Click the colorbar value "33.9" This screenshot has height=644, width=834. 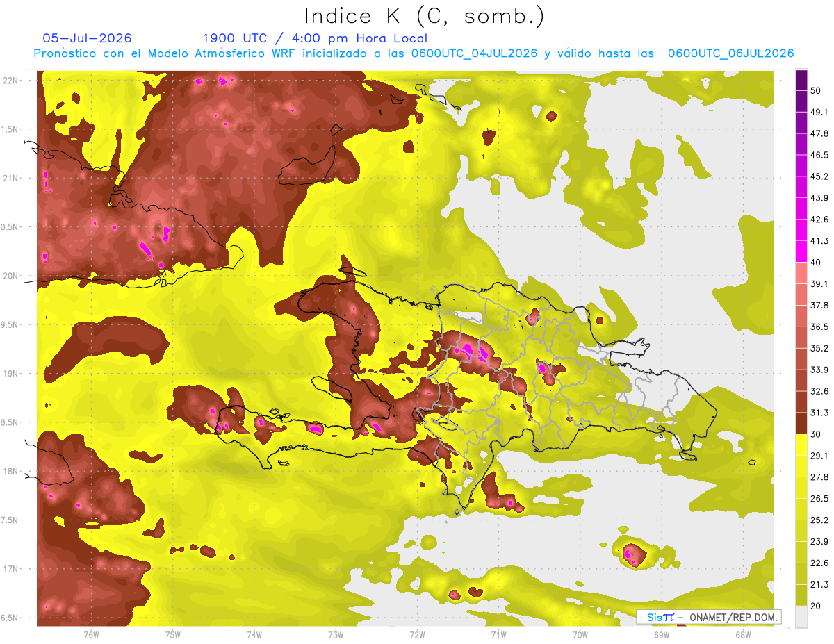pyautogui.click(x=819, y=370)
